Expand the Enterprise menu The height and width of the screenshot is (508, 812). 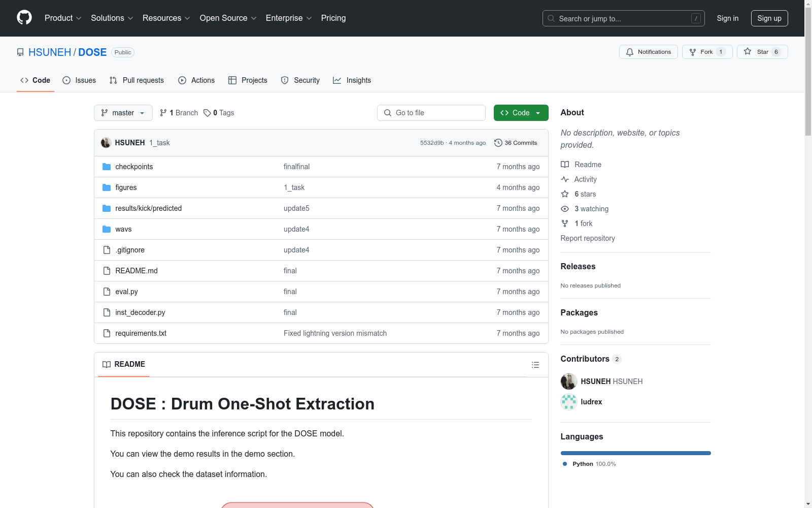tap(289, 18)
